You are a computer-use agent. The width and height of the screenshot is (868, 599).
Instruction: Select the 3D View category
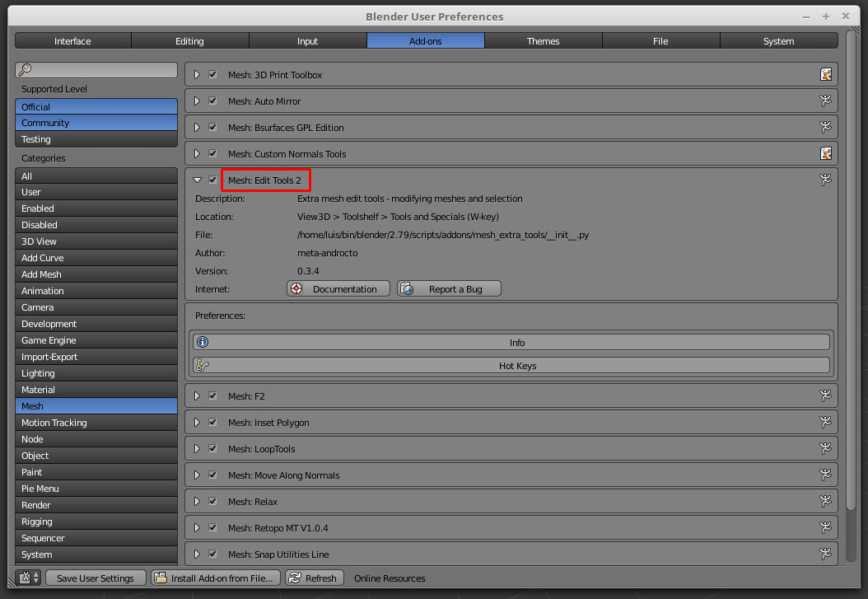click(96, 241)
